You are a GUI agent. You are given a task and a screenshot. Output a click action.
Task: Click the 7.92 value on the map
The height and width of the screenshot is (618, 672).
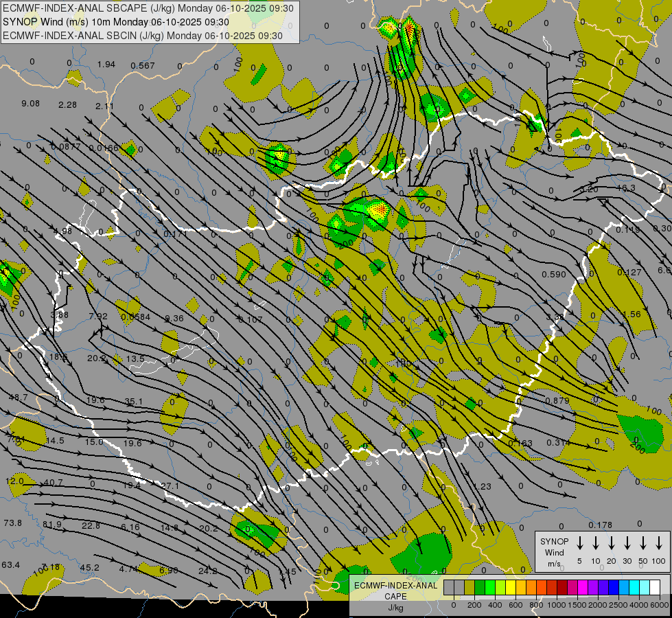[98, 316]
